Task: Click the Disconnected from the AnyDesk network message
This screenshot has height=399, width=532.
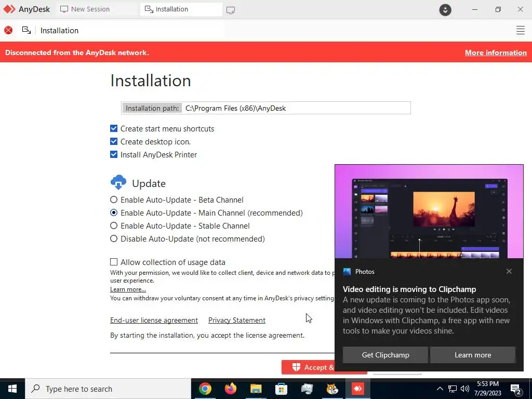Action: click(x=77, y=52)
